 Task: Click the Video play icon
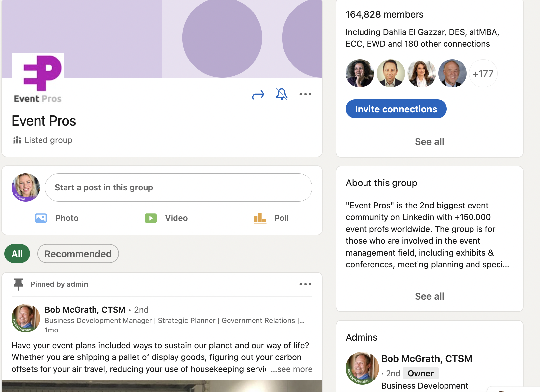point(151,218)
